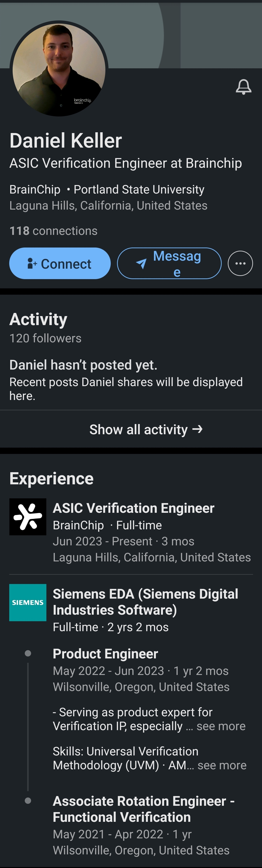Expand Product Engineer description via see more
The image size is (262, 868).
click(x=221, y=726)
